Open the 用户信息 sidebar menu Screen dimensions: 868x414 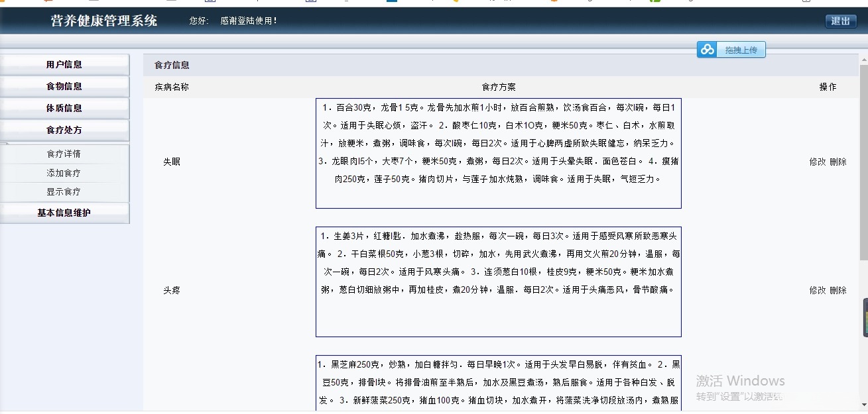[64, 63]
